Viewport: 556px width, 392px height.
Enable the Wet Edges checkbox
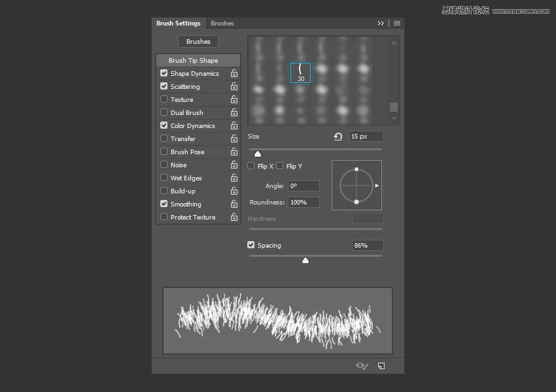[x=164, y=178]
